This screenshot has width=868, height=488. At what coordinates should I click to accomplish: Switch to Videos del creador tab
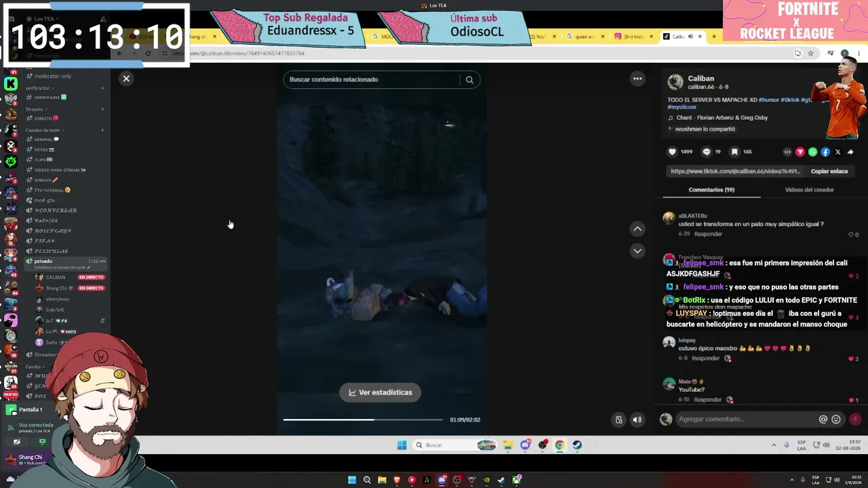click(809, 190)
